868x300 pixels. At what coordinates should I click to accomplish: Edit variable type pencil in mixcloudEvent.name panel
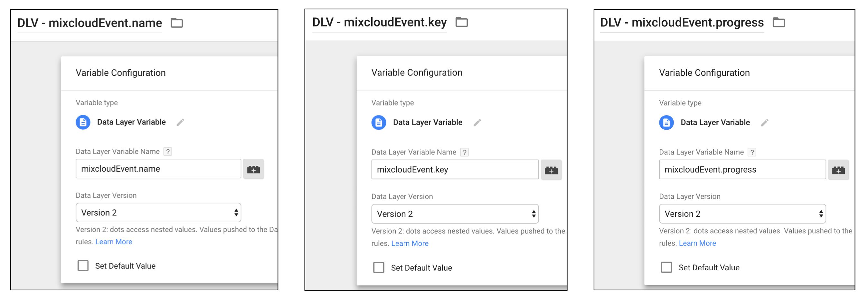tap(180, 122)
